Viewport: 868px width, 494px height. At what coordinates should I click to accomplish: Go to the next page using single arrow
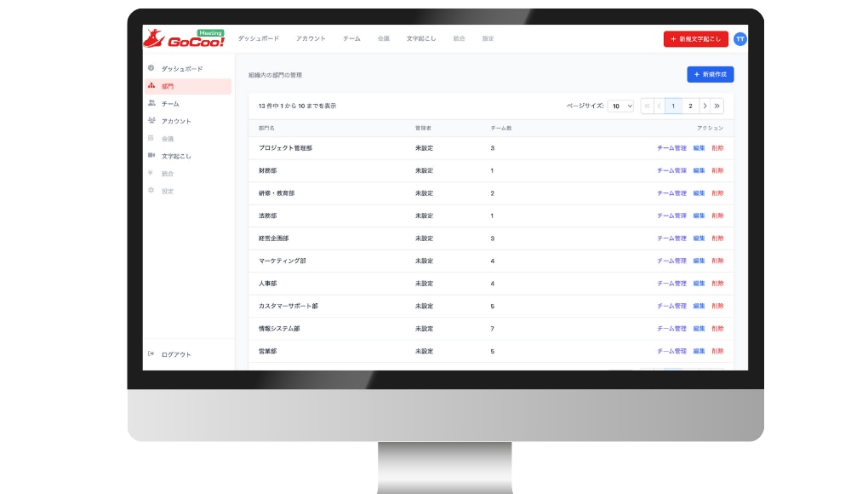click(704, 106)
